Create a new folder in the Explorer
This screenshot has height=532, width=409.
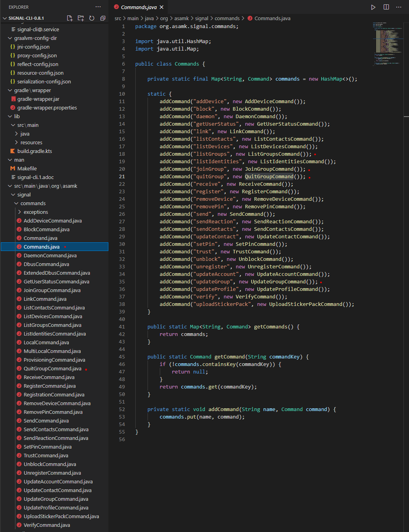tap(81, 18)
